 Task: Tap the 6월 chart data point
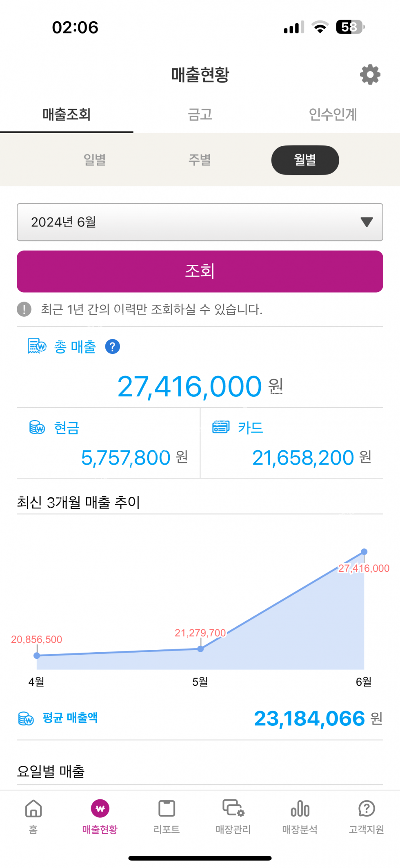tap(364, 552)
